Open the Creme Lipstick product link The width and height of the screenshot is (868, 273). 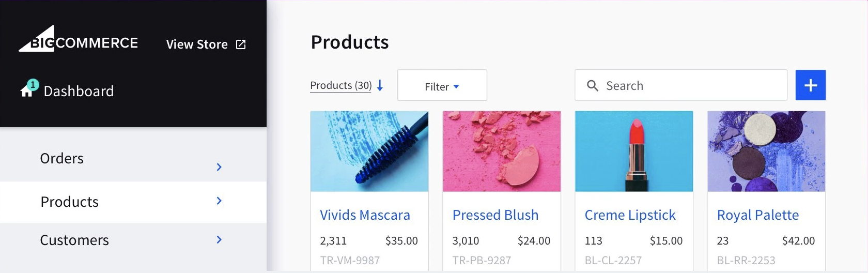click(630, 215)
